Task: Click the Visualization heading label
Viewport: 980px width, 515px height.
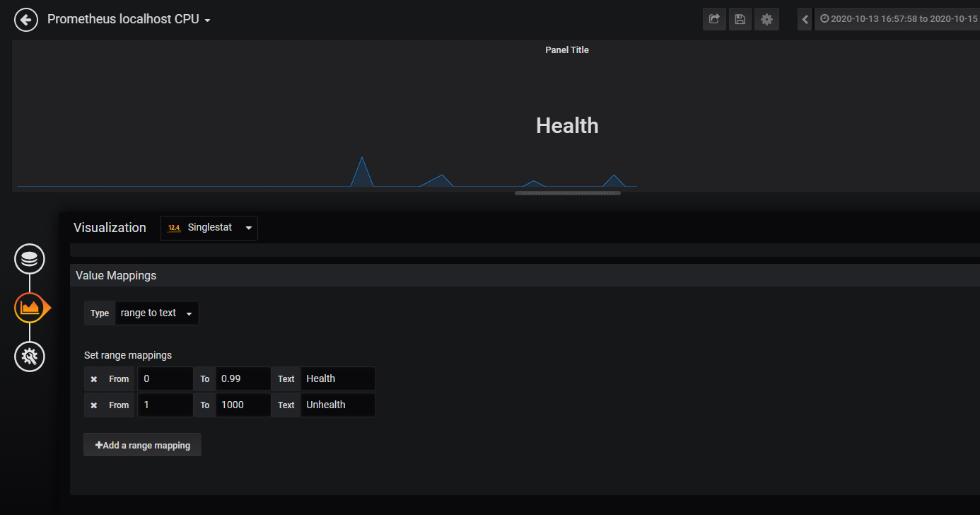Action: pyautogui.click(x=110, y=228)
